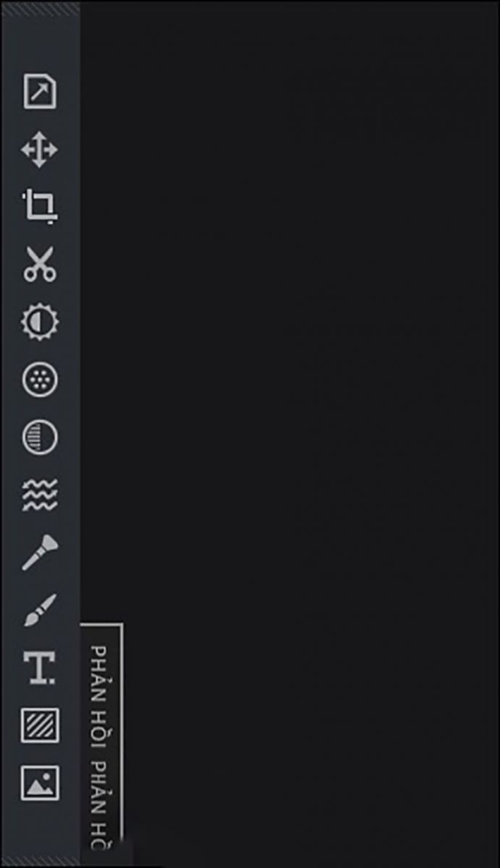Image resolution: width=500 pixels, height=868 pixels.
Task: Open the Add element hatched-square tool
Action: tap(40, 726)
